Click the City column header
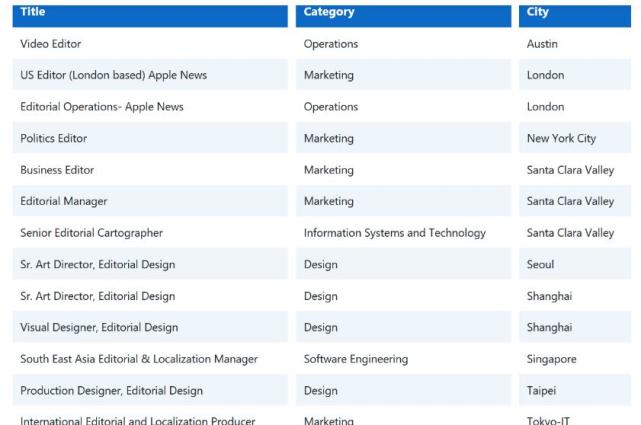The height and width of the screenshot is (425, 641). [x=538, y=12]
